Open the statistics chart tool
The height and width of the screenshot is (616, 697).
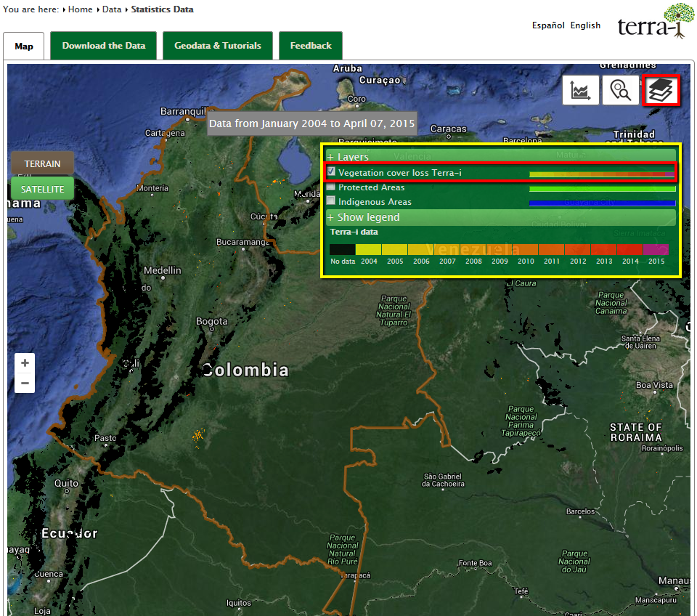pos(580,90)
